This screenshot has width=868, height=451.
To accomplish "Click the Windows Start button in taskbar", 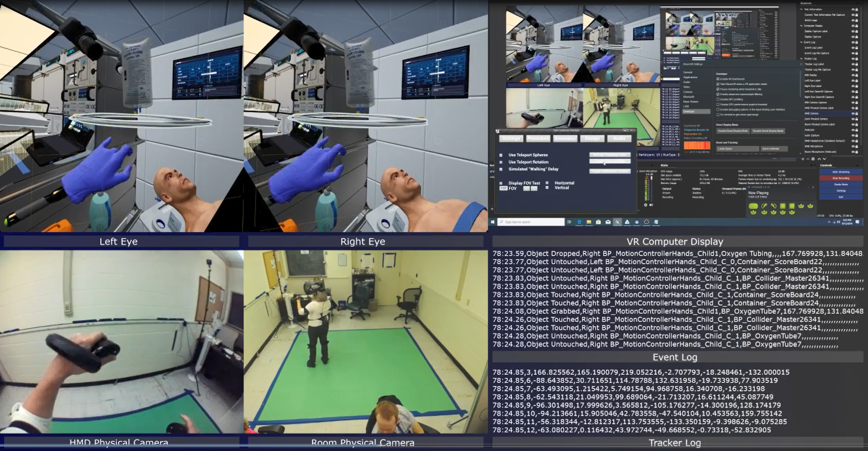I will coord(492,222).
